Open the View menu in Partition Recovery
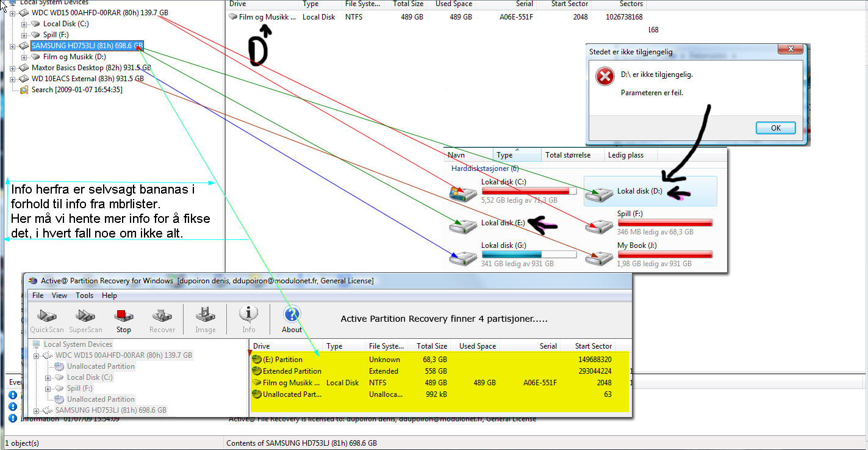The height and width of the screenshot is (450, 868). (x=60, y=296)
